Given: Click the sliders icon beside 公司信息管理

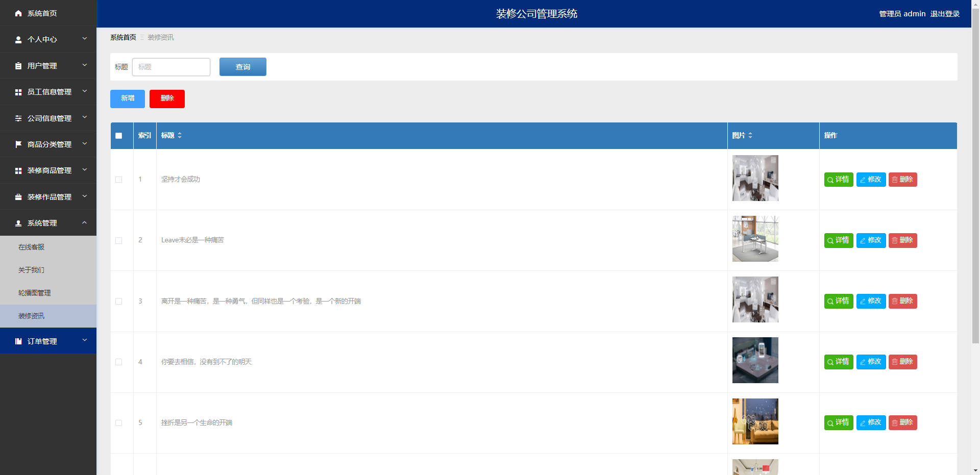Looking at the screenshot, I should coord(18,118).
